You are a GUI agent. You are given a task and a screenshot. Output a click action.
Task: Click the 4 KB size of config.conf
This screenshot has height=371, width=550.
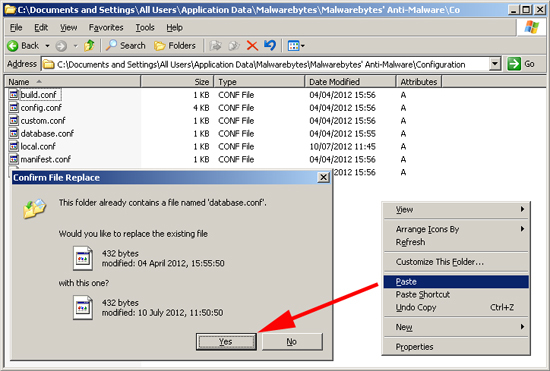pos(201,108)
